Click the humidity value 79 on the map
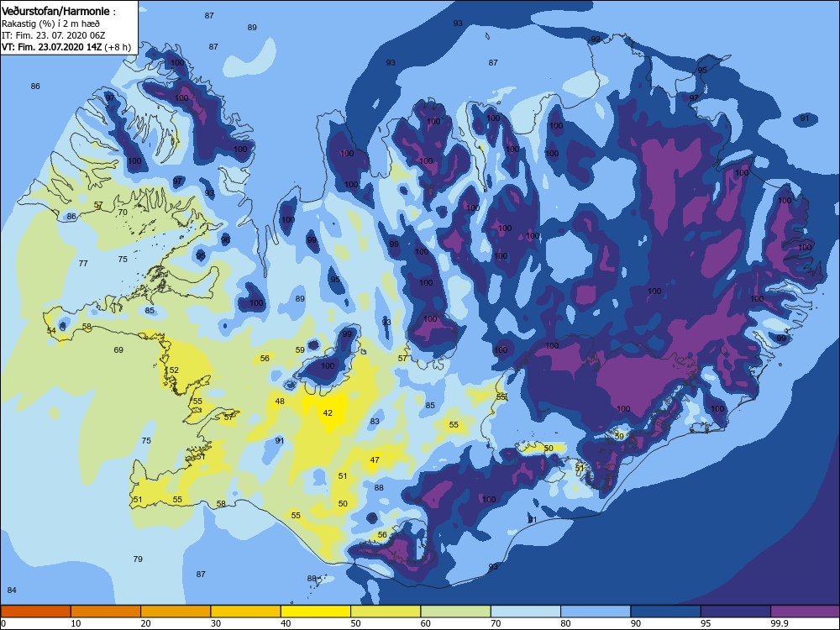Viewport: 840px width, 630px height. (x=138, y=559)
